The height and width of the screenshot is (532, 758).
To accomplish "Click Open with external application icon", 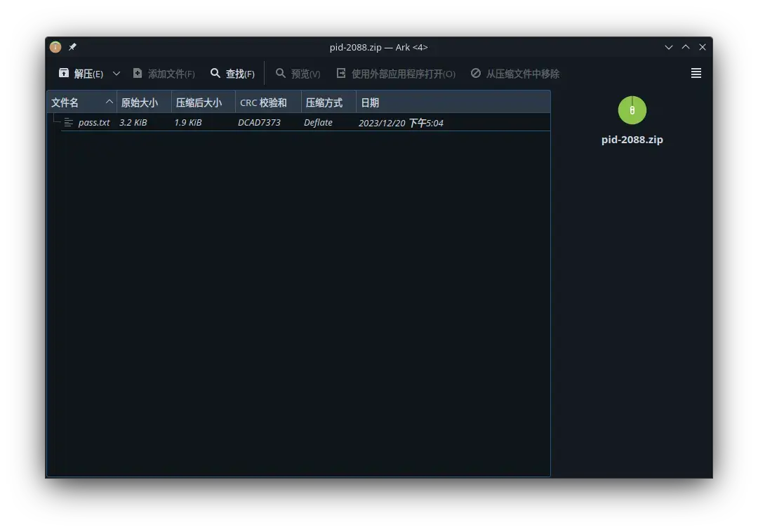I will click(x=341, y=73).
